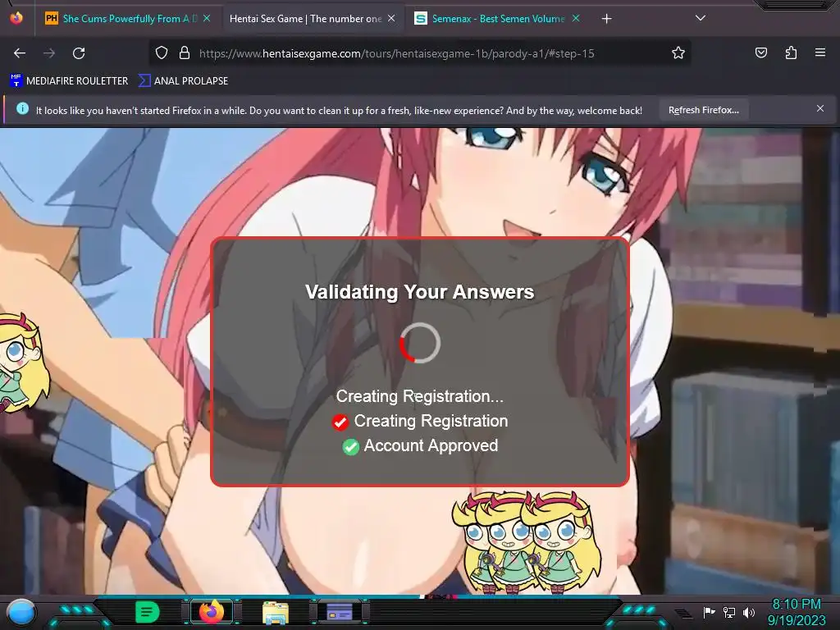This screenshot has height=630, width=840.
Task: Click the red checkmark beside Creating Registration
Action: pyautogui.click(x=340, y=422)
